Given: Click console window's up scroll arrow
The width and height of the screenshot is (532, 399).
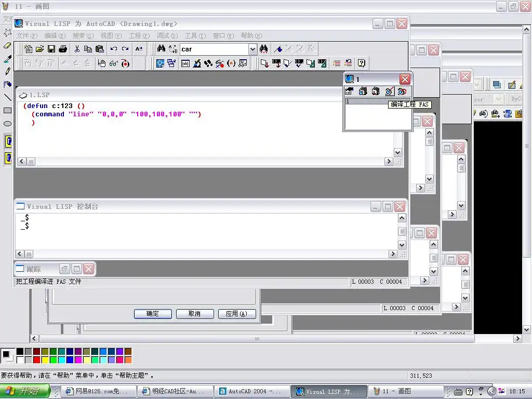Looking at the screenshot, I should click(402, 218).
